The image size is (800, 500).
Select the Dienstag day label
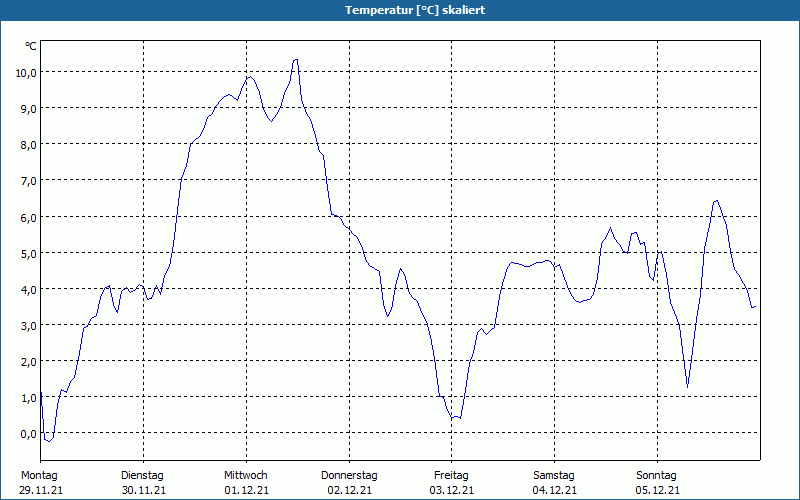[142, 475]
